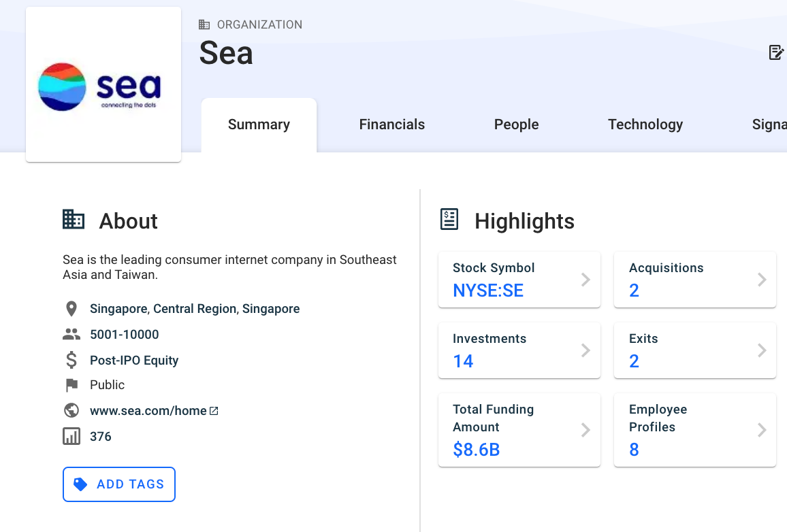
Task: Expand the Stock Symbol chevron arrow
Action: pos(585,280)
